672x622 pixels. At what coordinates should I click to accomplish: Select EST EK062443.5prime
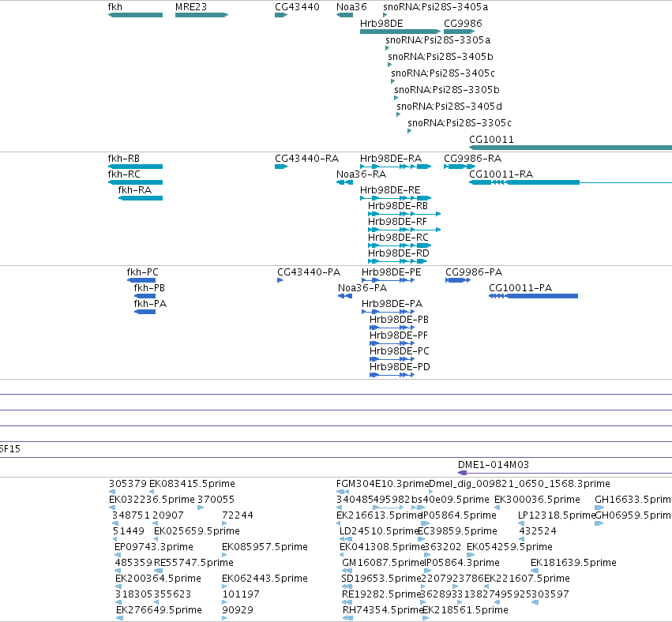point(224,586)
